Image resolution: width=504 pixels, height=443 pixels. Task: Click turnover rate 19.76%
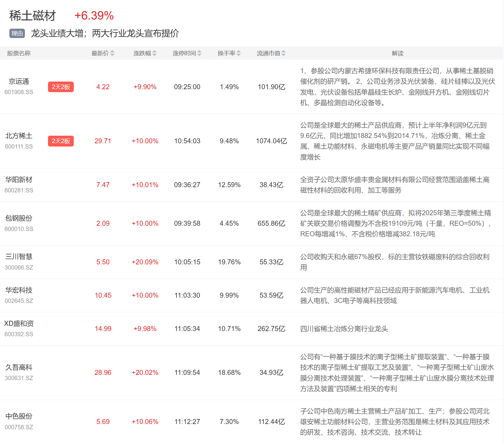pyautogui.click(x=229, y=262)
